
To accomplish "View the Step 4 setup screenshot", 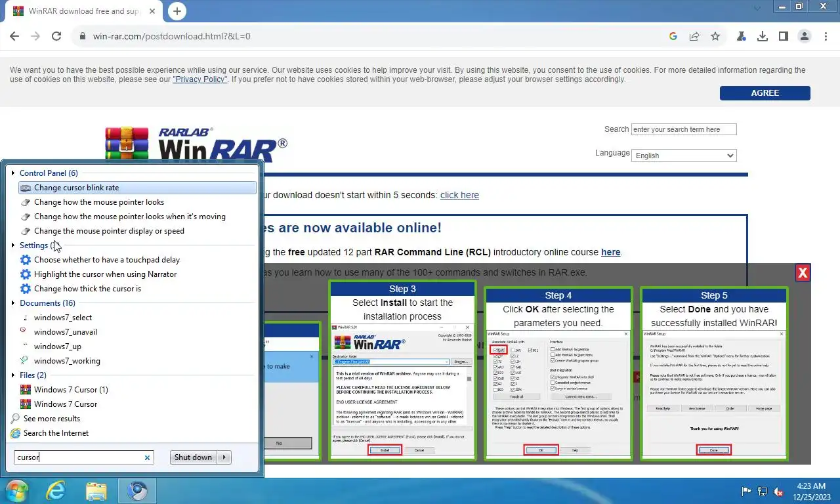I will 558,394.
